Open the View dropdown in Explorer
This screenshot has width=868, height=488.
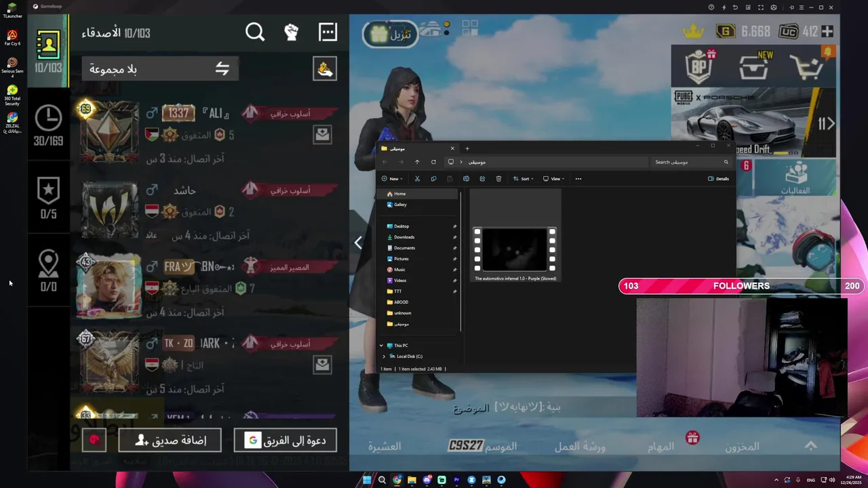[554, 179]
